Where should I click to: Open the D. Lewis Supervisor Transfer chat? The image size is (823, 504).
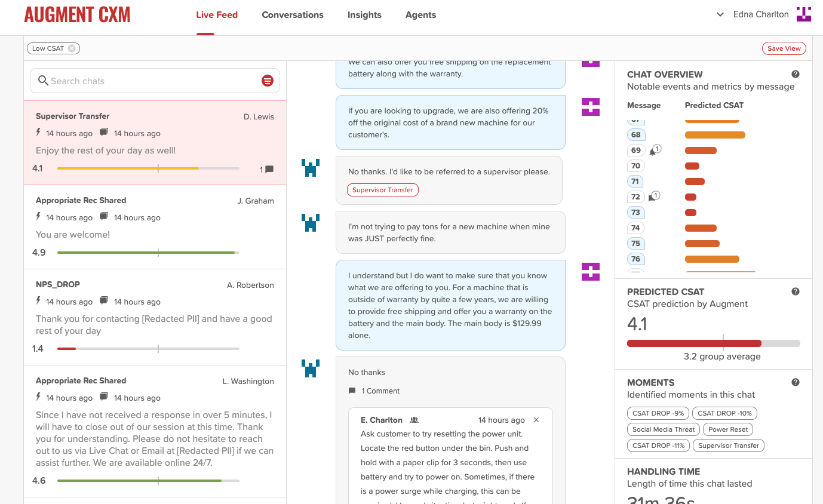(x=155, y=143)
